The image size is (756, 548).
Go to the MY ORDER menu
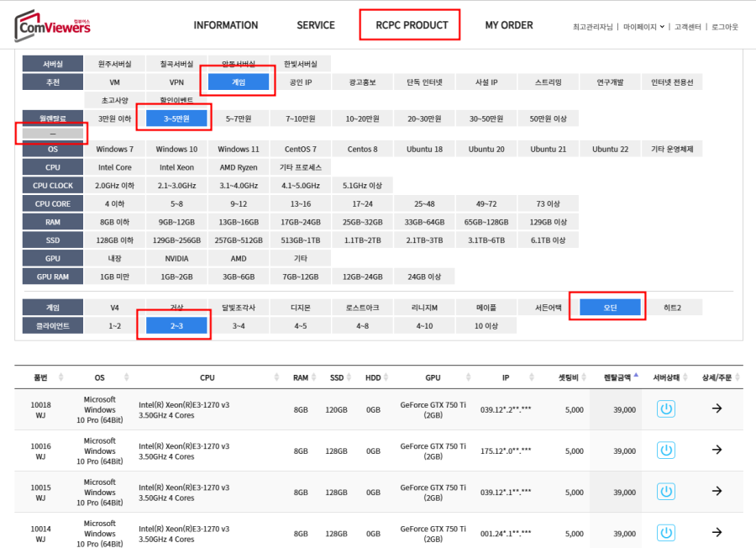508,25
